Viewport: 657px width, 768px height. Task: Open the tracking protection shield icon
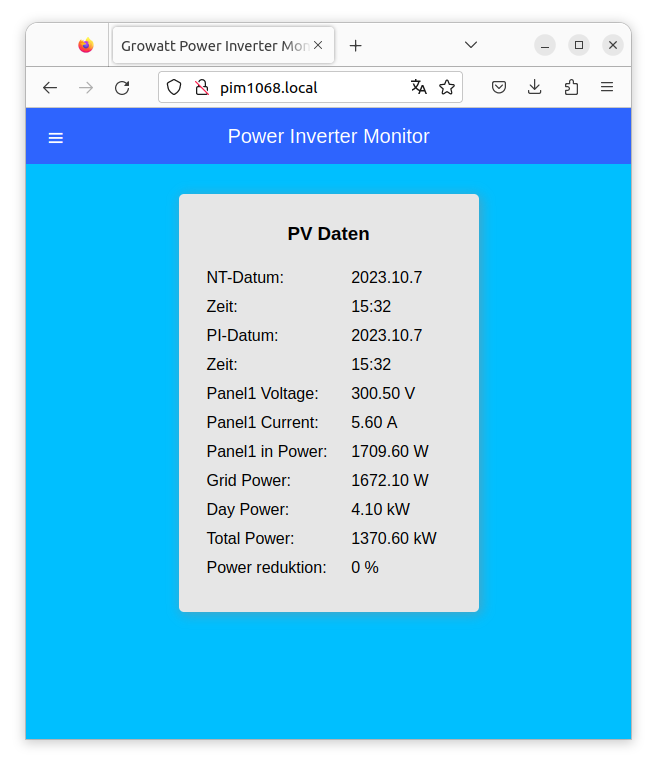point(174,88)
